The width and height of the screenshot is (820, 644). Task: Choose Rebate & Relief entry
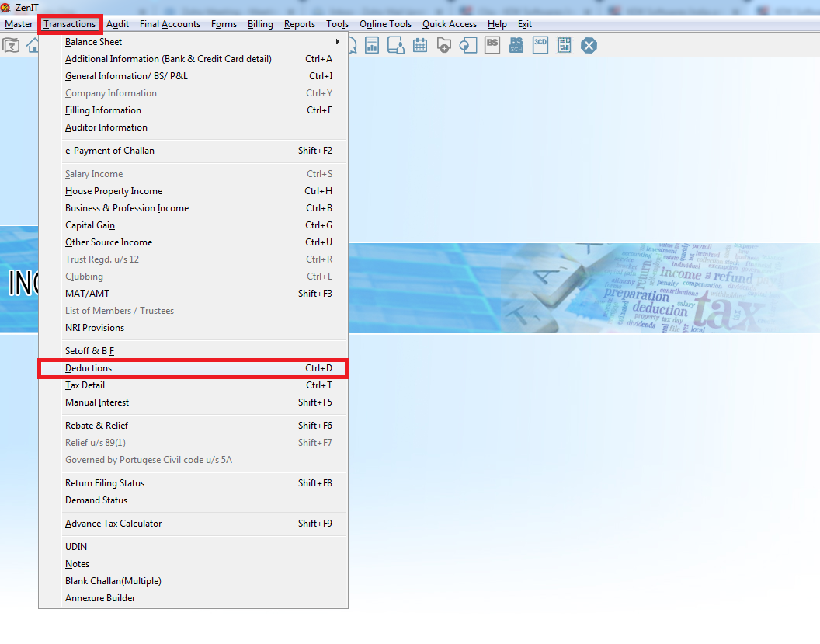click(193, 426)
